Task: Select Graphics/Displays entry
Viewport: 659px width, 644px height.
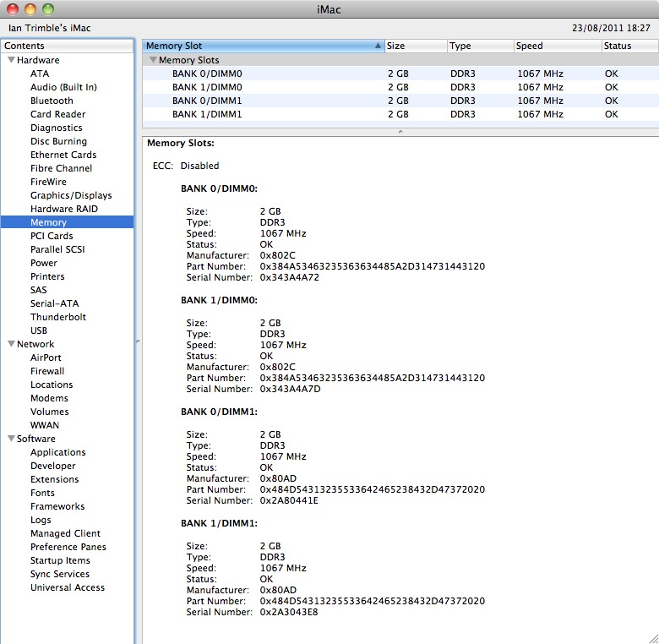Action: (71, 195)
